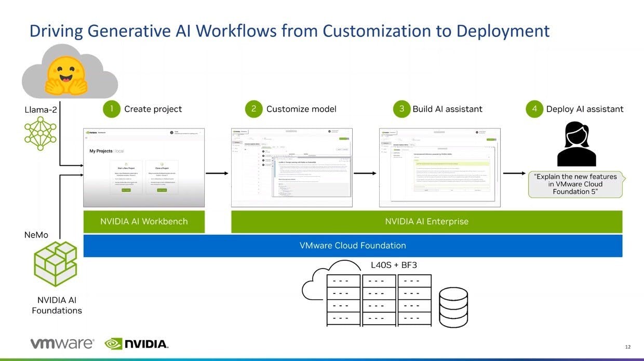This screenshot has width=644, height=361.
Task: Open the Customize model screenshot
Action: tap(291, 168)
